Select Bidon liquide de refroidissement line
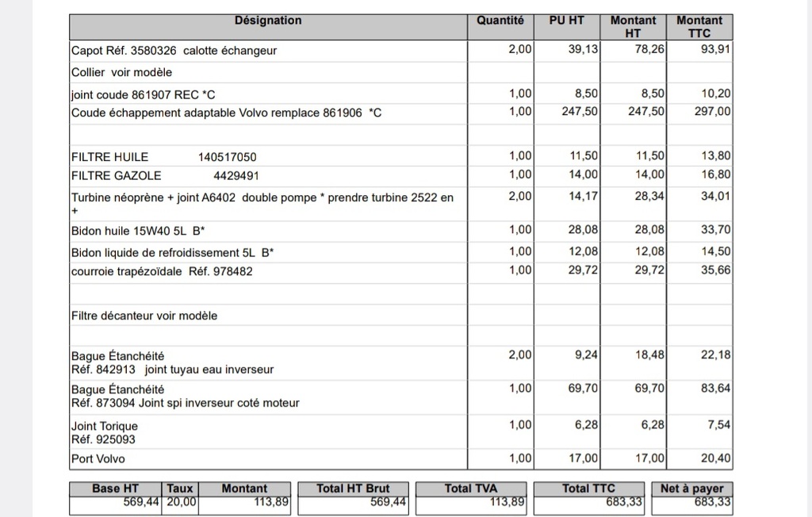Viewport: 812px width, 517px height. 172,253
